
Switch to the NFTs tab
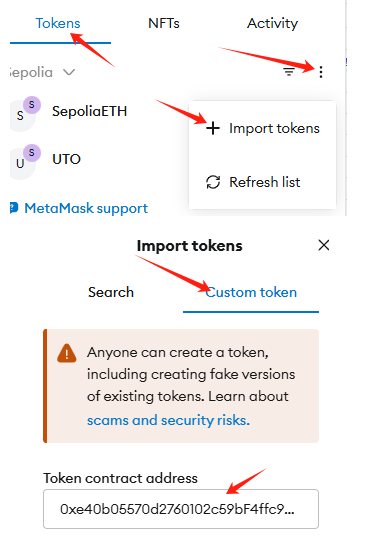pyautogui.click(x=164, y=23)
